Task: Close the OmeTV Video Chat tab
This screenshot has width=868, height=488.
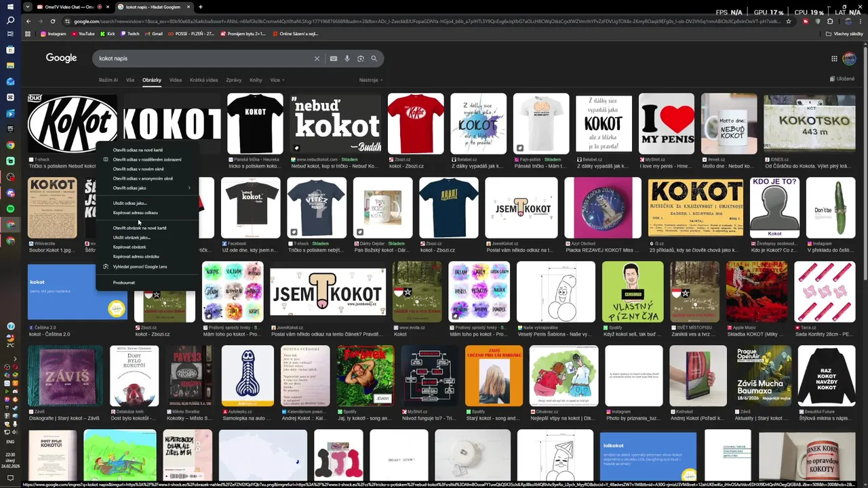Action: 108,7
